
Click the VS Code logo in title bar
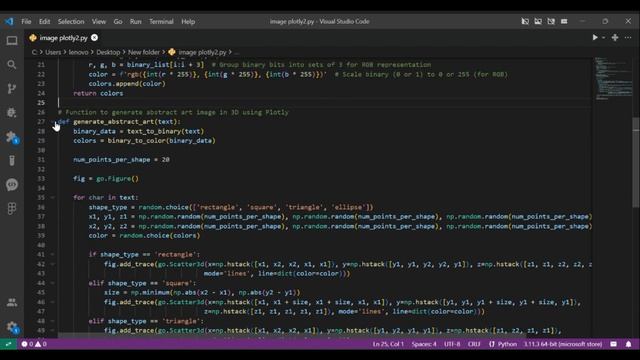[9, 21]
